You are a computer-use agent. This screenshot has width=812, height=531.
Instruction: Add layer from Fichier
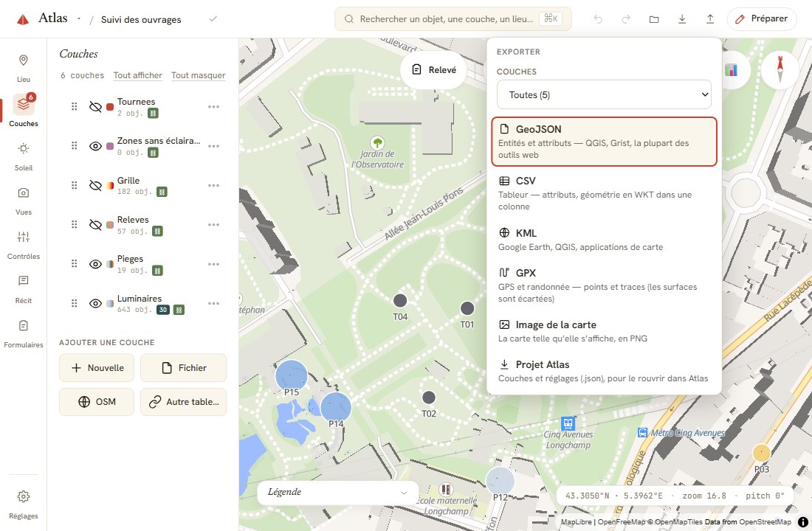click(183, 367)
